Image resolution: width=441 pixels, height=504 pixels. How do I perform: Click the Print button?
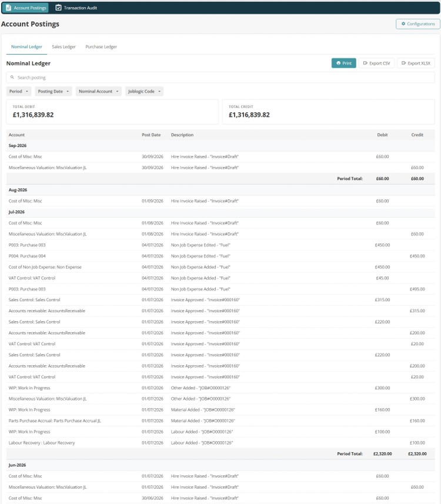(343, 63)
